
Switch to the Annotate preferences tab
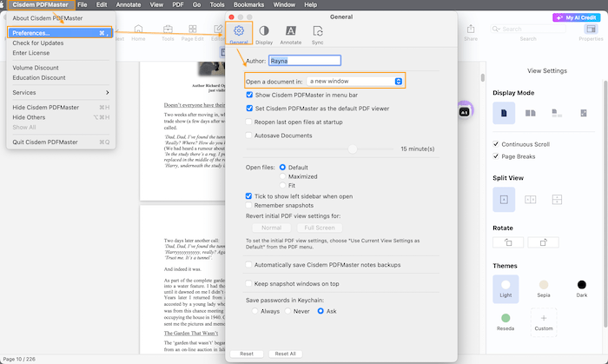(x=290, y=35)
